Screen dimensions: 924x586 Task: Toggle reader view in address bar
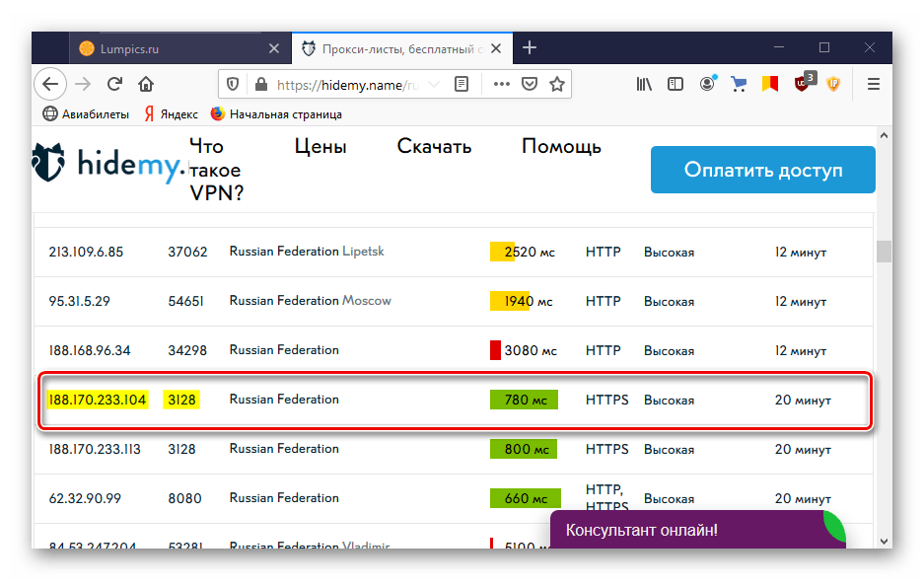(x=461, y=85)
